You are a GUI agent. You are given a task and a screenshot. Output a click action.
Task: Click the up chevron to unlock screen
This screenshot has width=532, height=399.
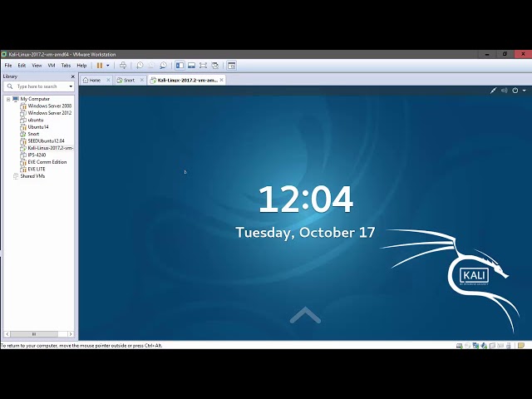[305, 315]
